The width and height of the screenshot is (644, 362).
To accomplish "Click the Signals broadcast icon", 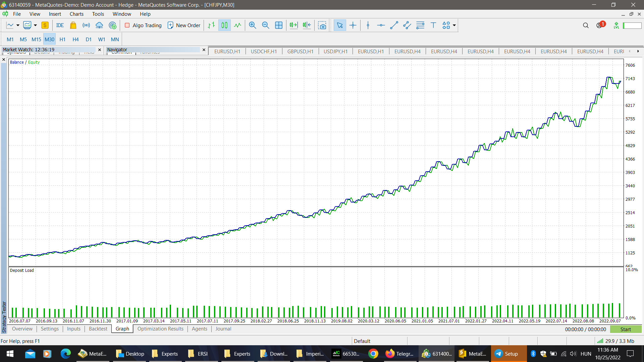I will click(x=86, y=25).
